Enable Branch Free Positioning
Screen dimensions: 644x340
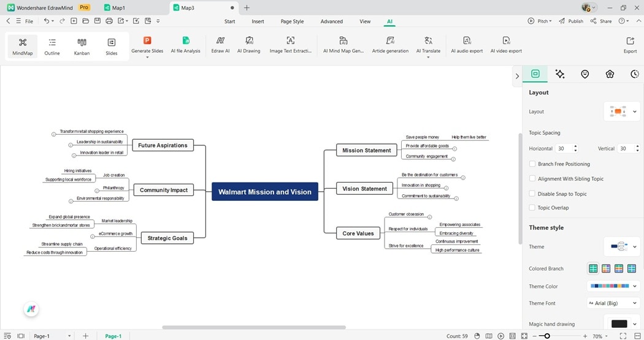point(532,164)
